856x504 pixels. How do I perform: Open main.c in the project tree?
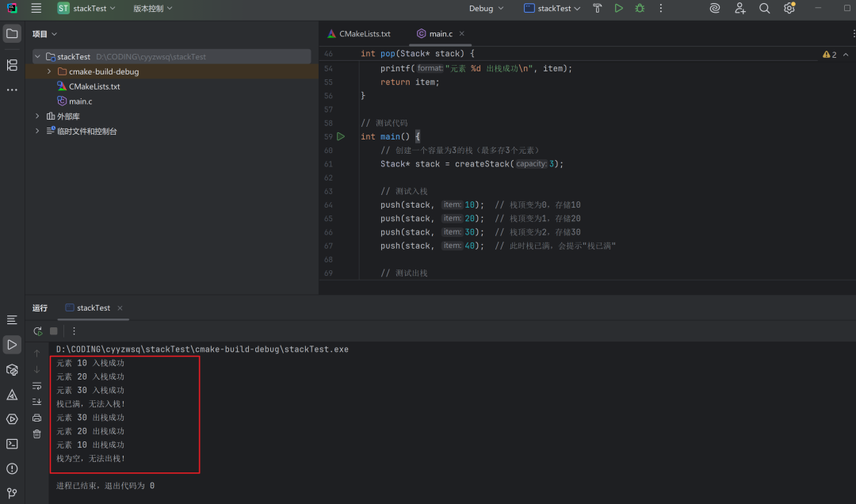tap(75, 101)
